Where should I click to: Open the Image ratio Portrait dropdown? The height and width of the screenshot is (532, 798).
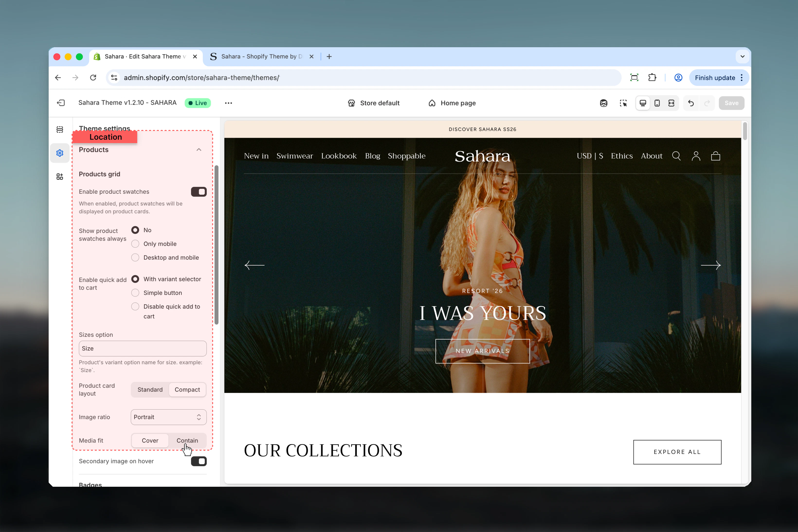[169, 417]
